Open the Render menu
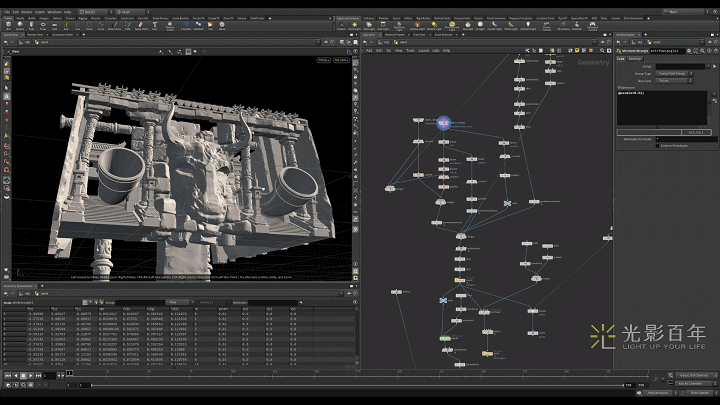This screenshot has height=405, width=720. pos(27,11)
